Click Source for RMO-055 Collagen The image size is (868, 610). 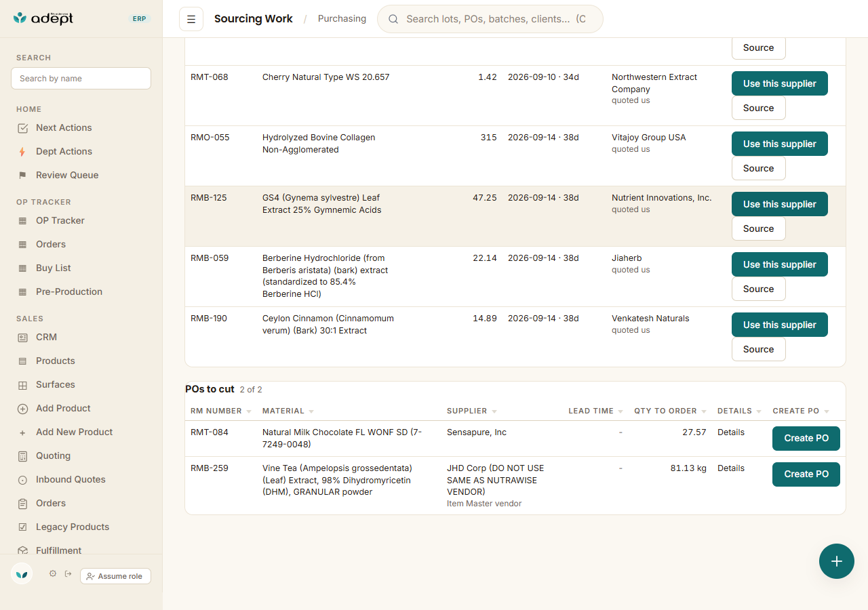pos(759,168)
